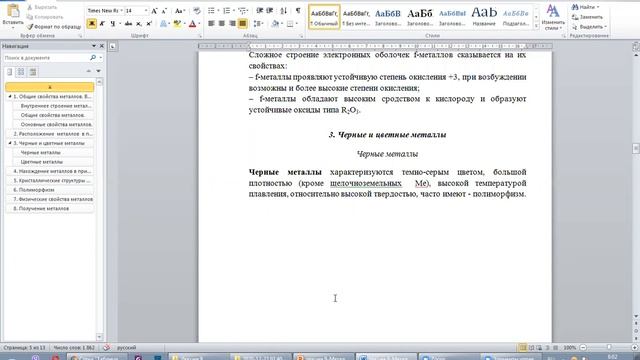640x360 pixels.
Task: Go to heading 8. Получение металлов
Action: [49, 209]
